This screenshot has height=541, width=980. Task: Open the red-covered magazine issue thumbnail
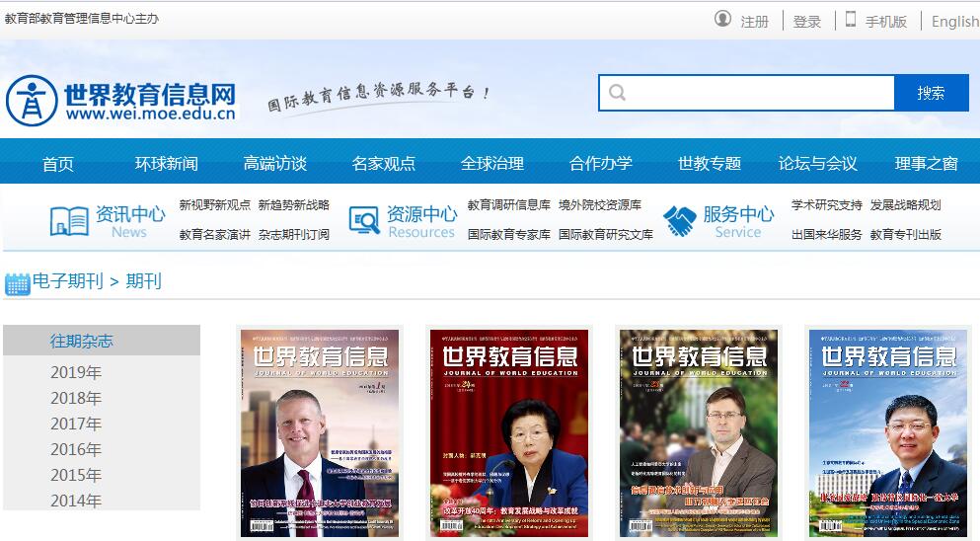point(509,432)
